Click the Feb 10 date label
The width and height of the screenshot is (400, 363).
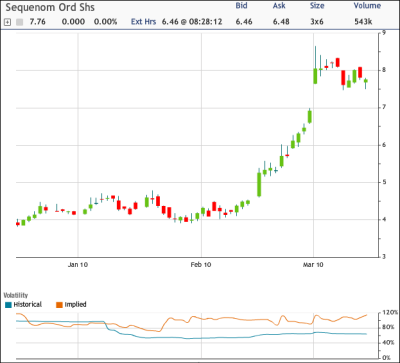coord(201,265)
